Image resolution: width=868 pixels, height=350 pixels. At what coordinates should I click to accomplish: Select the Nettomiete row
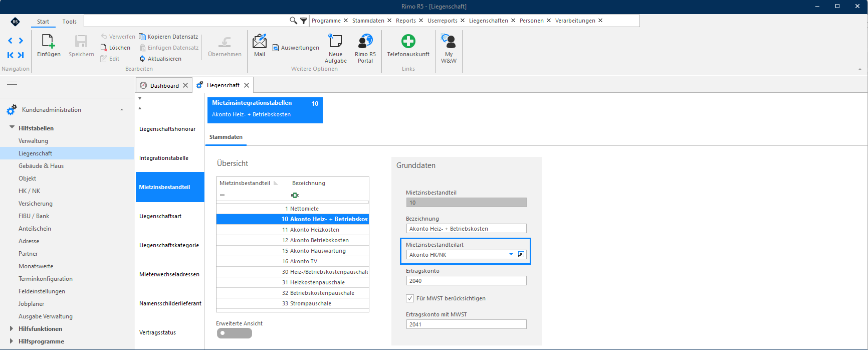pyautogui.click(x=293, y=209)
